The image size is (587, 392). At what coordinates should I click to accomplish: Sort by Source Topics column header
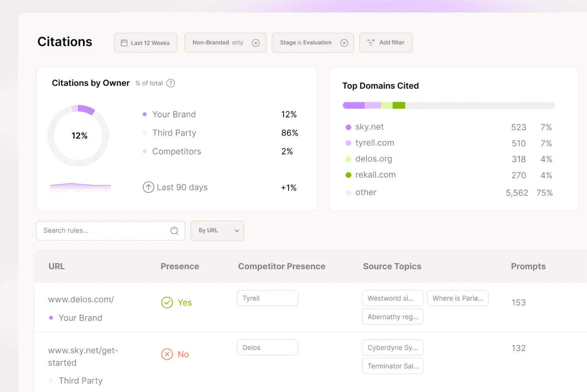(x=392, y=266)
